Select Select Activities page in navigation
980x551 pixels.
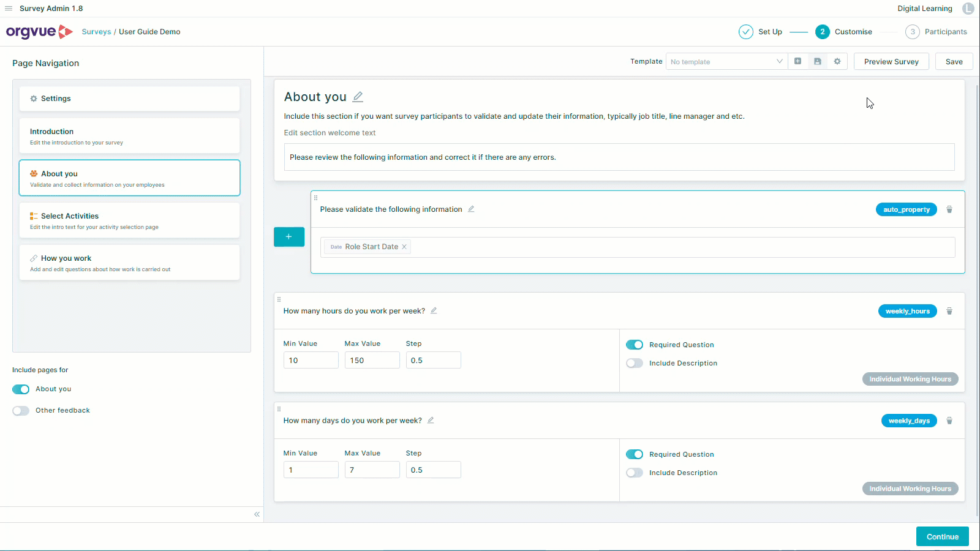129,220
